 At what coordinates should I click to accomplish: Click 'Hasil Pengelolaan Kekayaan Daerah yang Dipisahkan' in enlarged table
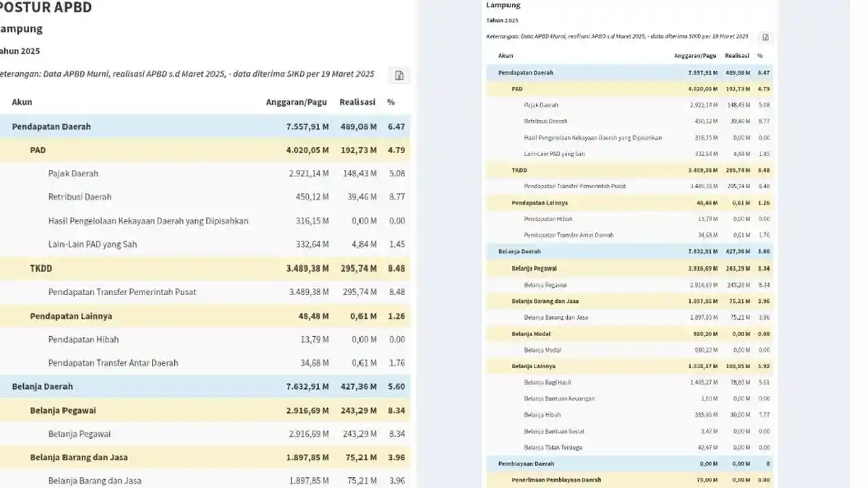pos(148,221)
